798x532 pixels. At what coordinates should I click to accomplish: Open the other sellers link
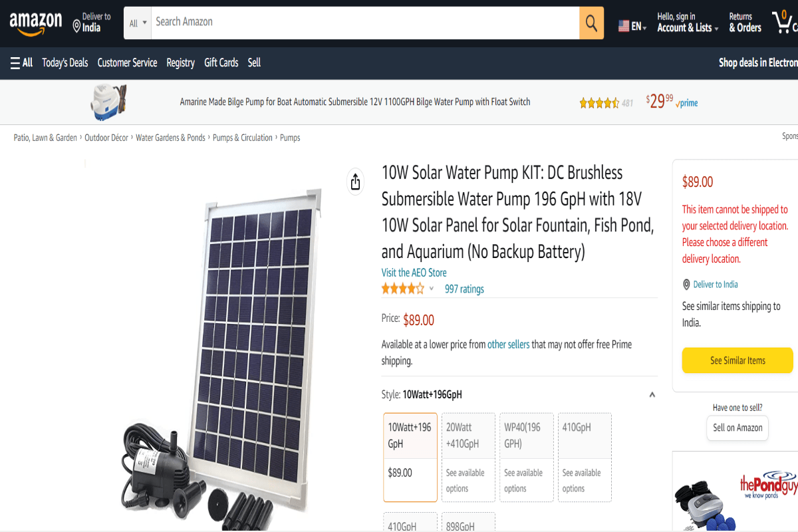(x=508, y=344)
